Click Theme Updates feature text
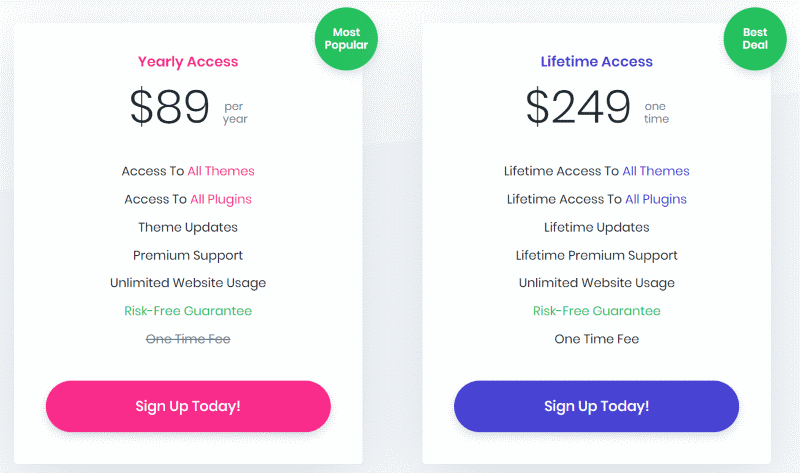Image resolution: width=800 pixels, height=473 pixels. click(x=188, y=228)
